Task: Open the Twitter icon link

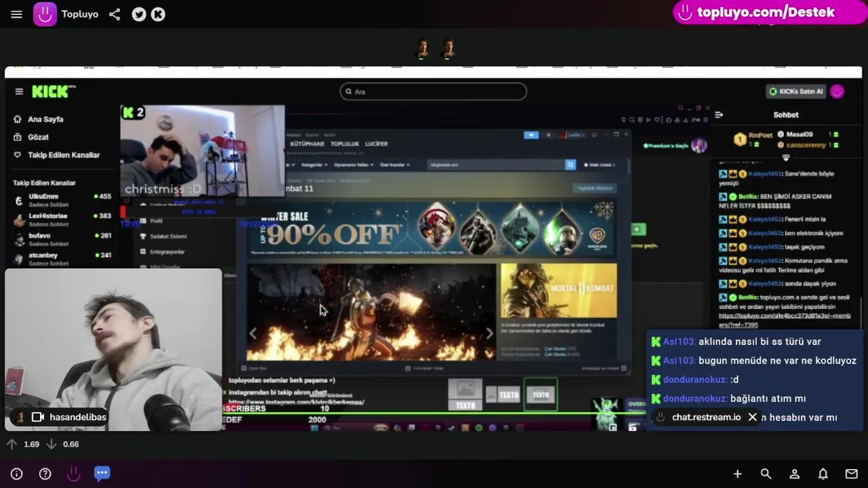Action: 139,14
